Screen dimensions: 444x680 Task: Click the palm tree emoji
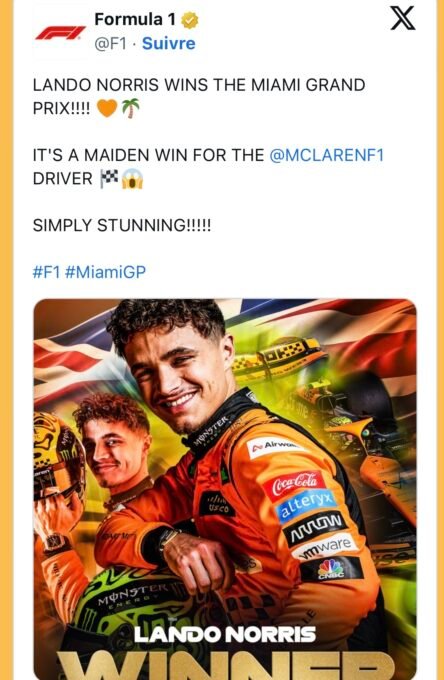pyautogui.click(x=130, y=108)
